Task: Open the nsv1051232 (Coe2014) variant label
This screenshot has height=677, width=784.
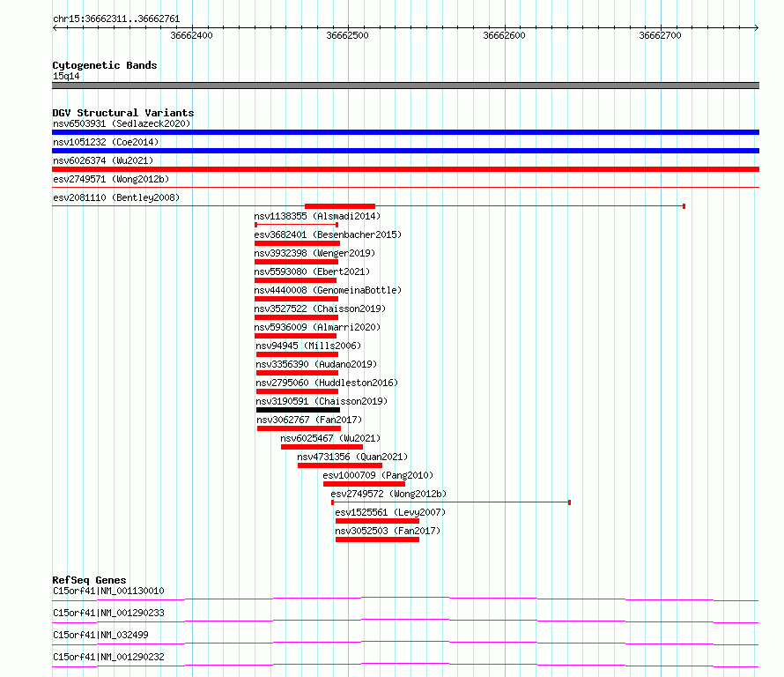Action: click(x=106, y=142)
